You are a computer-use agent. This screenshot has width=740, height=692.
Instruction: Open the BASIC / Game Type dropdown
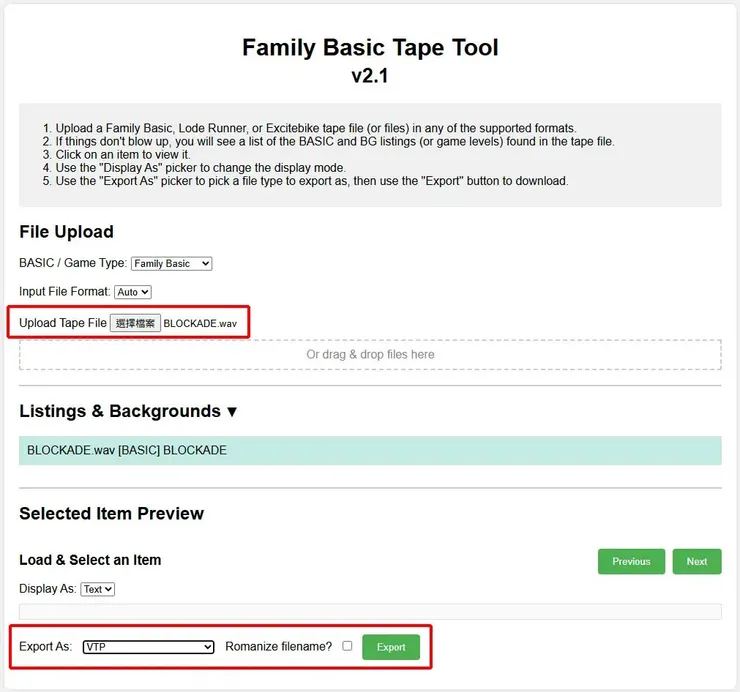tap(172, 264)
